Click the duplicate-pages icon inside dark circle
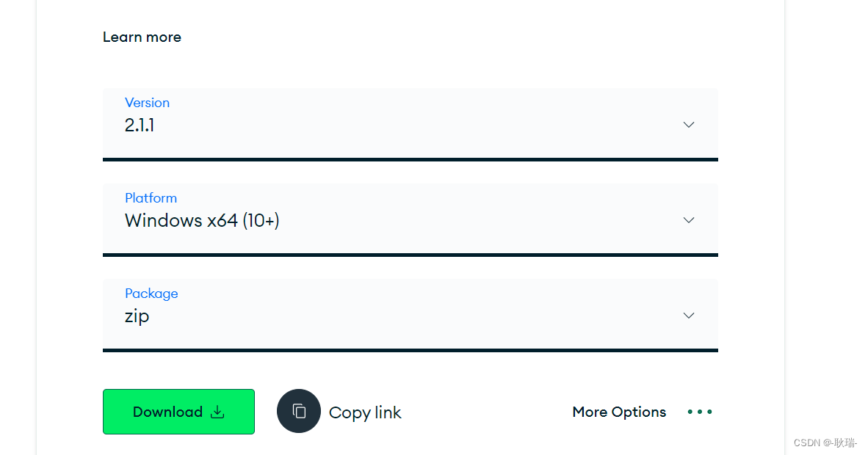The image size is (868, 455). [299, 411]
